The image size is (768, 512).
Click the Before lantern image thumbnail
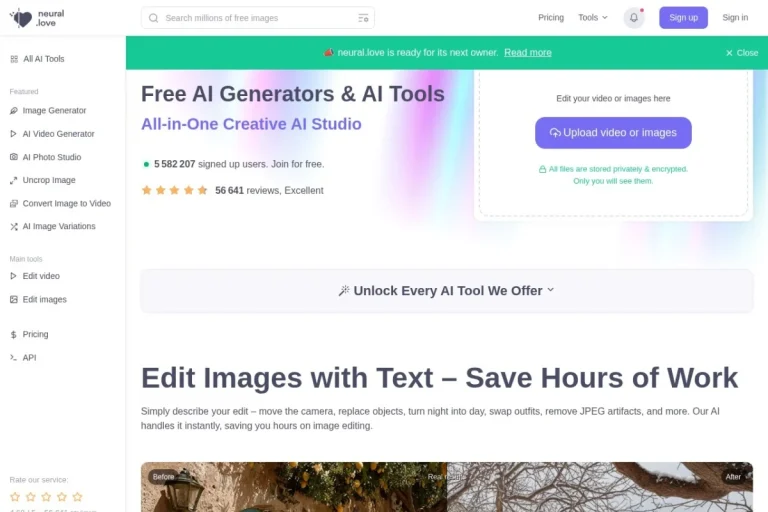pyautogui.click(x=294, y=487)
